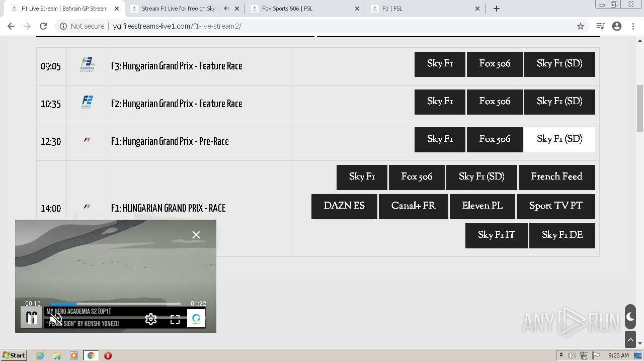Image resolution: width=644 pixels, height=362 pixels.
Task: Pause the floating video player
Action: [31, 318]
